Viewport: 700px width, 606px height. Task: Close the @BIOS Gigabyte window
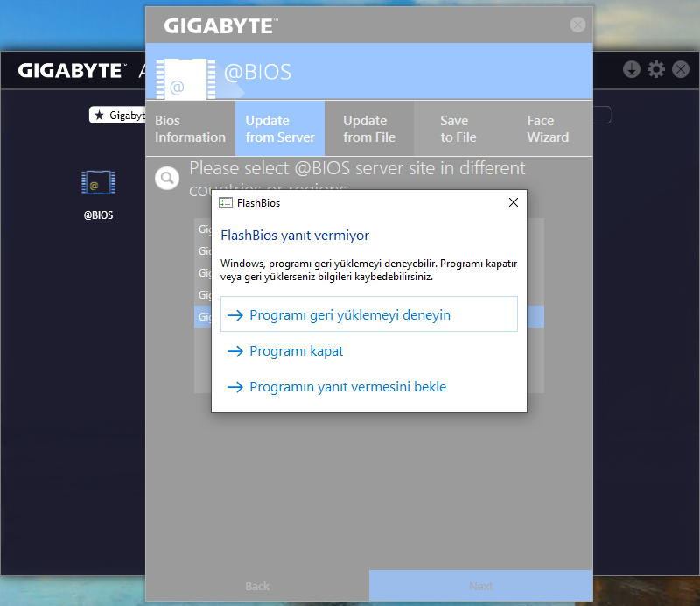tap(577, 25)
